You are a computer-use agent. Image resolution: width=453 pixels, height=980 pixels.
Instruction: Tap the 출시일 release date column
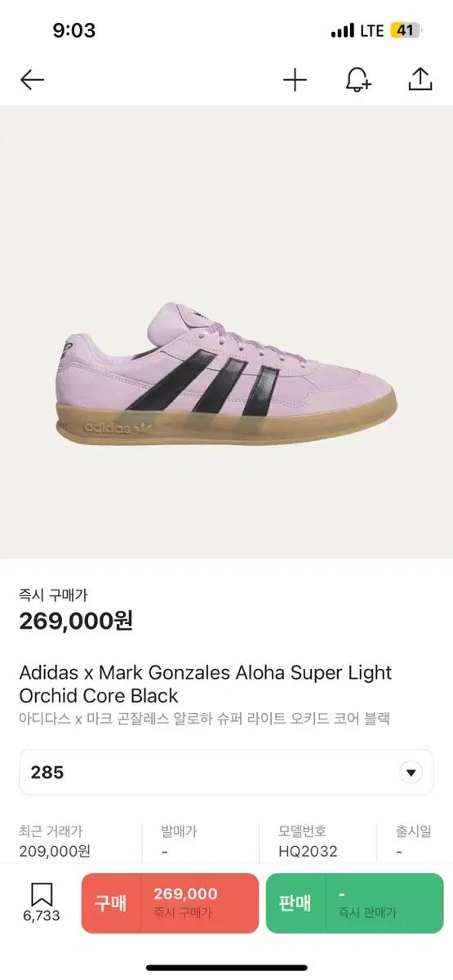pyautogui.click(x=415, y=841)
